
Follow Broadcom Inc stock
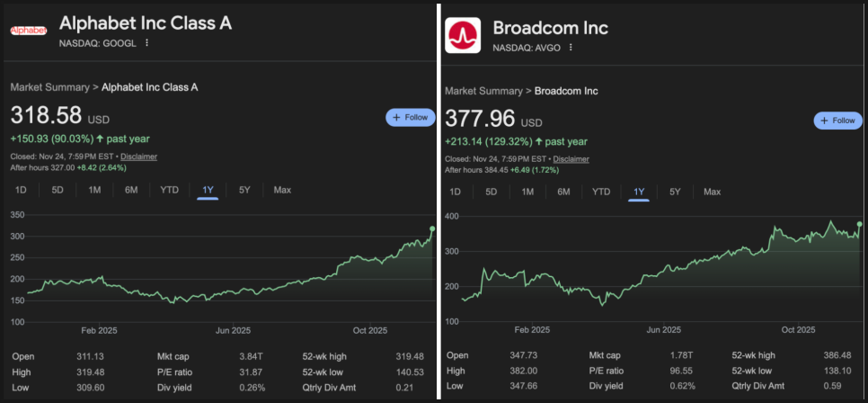pos(837,121)
